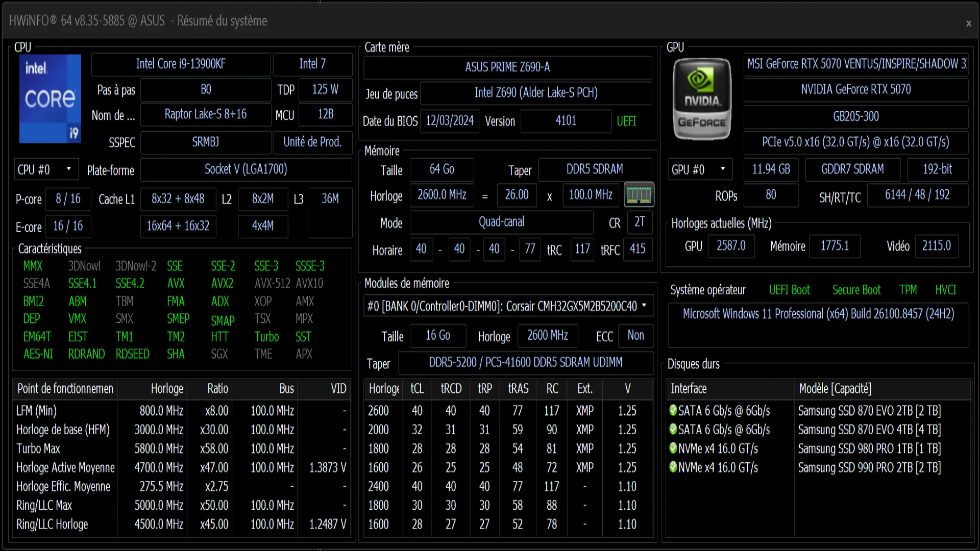Click green status icon for Samsung SSD 870 EVO 4TB
980x551 pixels.
point(673,429)
